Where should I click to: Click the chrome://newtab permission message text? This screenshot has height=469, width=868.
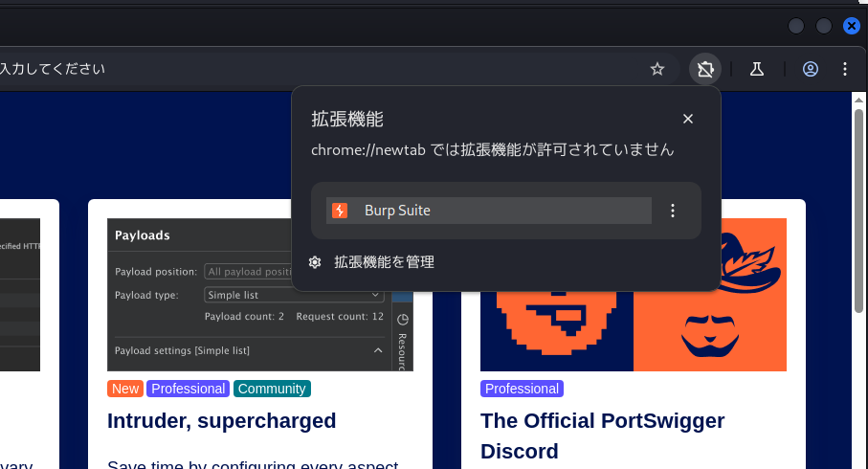pos(493,150)
